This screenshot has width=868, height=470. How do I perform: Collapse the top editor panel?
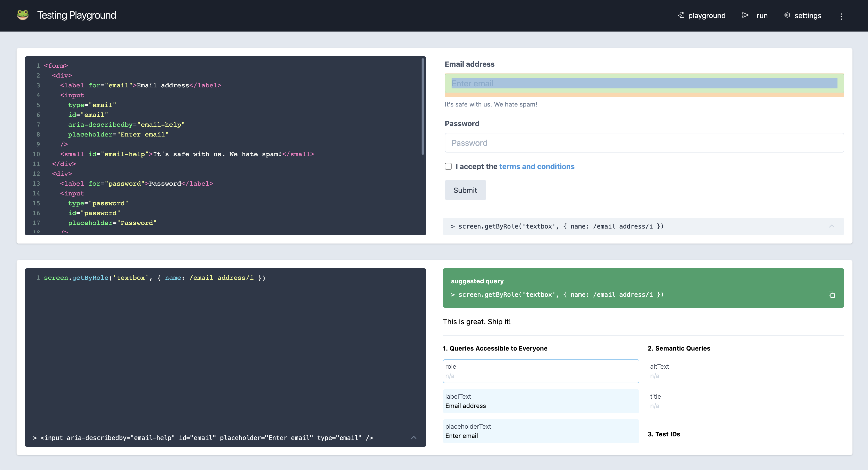tap(832, 226)
